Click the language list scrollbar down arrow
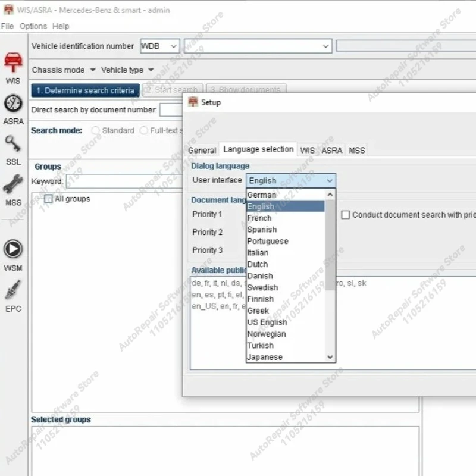476x476 pixels. 330,357
